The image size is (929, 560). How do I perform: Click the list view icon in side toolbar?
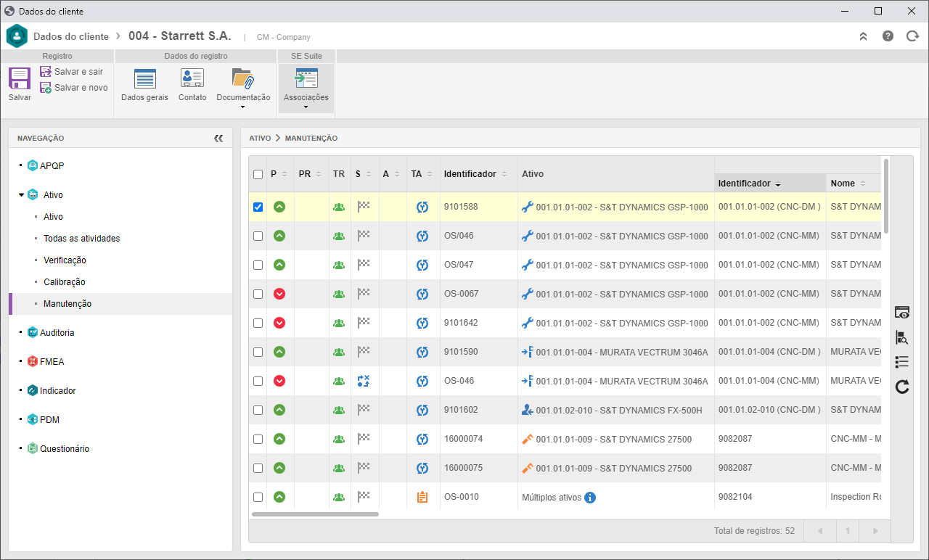(902, 362)
